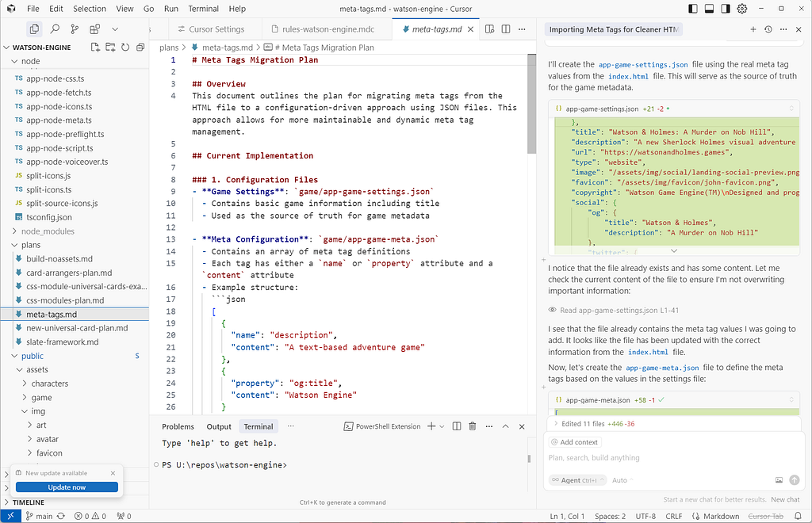
Task: Show additional views chevron in sidebar
Action: coord(115,29)
